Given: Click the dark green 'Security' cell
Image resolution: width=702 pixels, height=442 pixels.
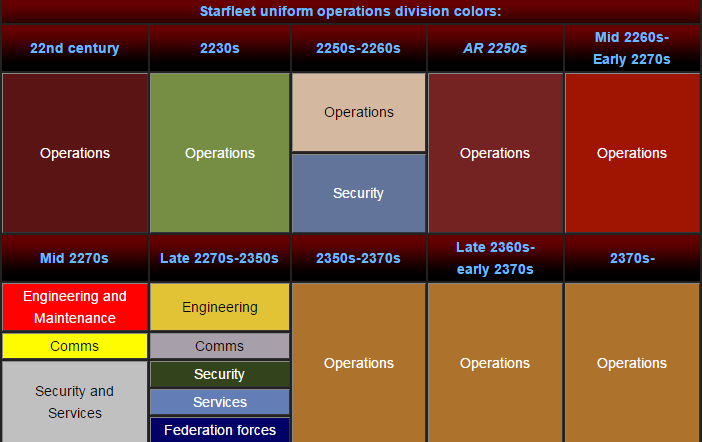Looking at the screenshot, I should (x=219, y=374).
